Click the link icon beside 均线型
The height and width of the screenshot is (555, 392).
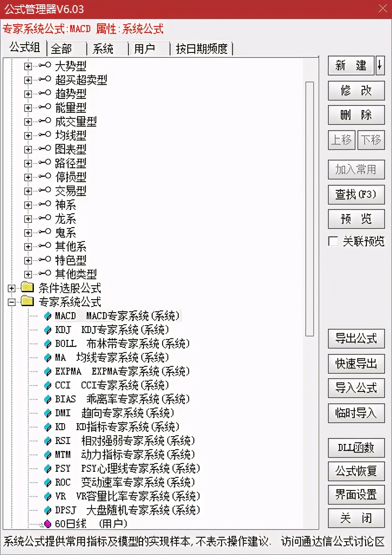click(45, 135)
